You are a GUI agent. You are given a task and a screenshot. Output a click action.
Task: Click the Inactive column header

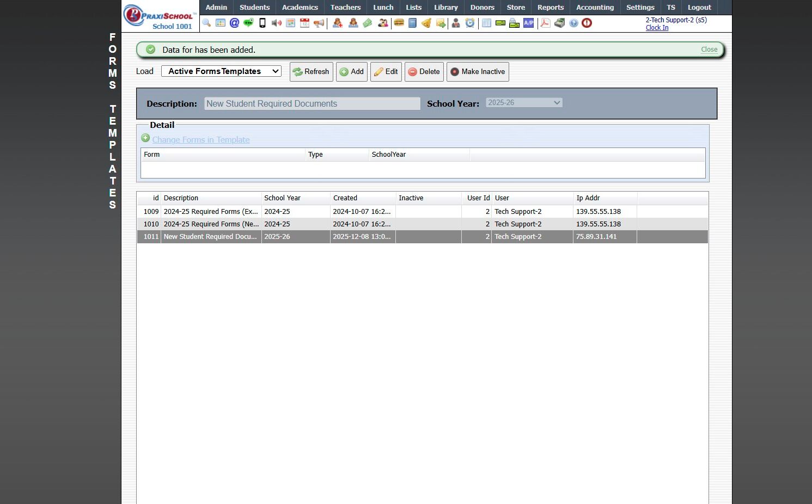pos(429,198)
